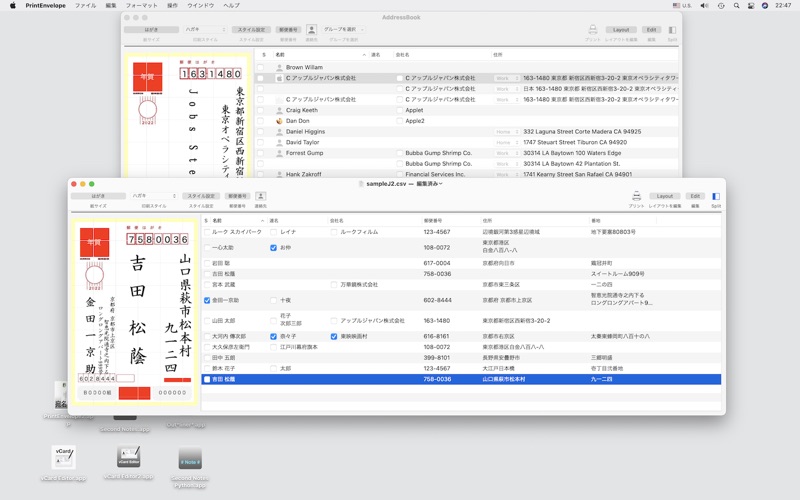Viewport: 800px width, 500px height.
Task: Check the Applet company checkbox in AddressBook
Action: tap(399, 110)
